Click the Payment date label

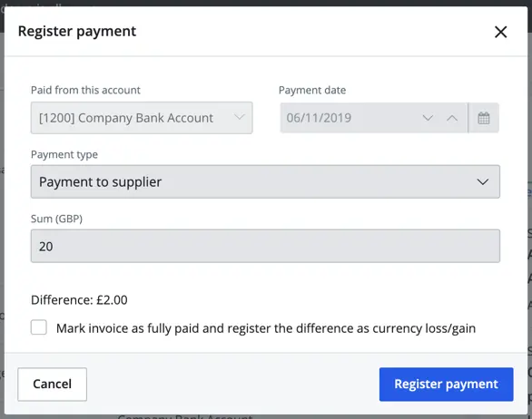312,90
